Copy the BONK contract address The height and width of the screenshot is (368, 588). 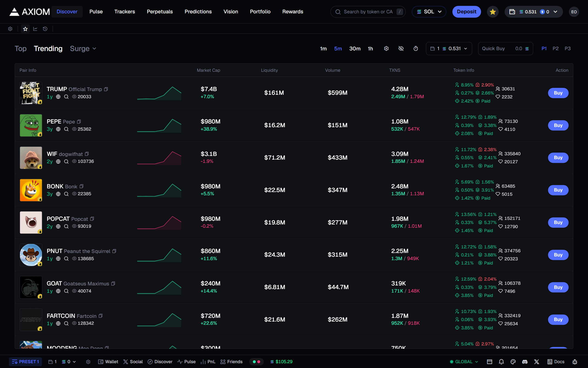coord(82,187)
